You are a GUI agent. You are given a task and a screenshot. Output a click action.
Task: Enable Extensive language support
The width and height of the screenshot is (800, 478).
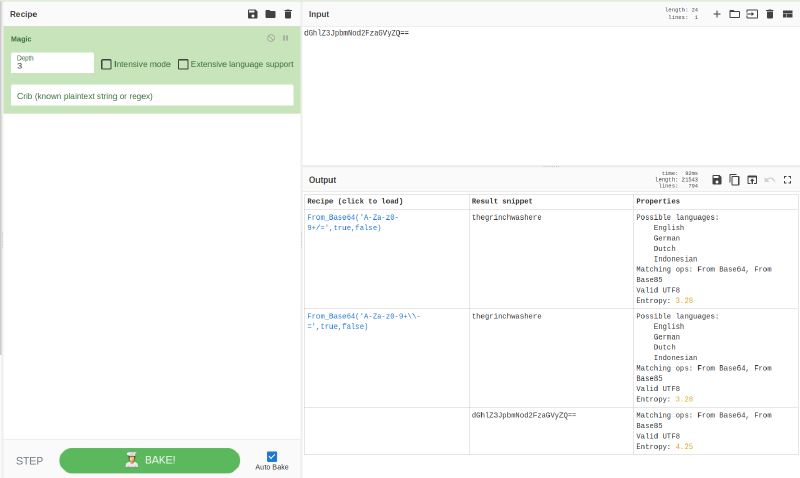[183, 64]
